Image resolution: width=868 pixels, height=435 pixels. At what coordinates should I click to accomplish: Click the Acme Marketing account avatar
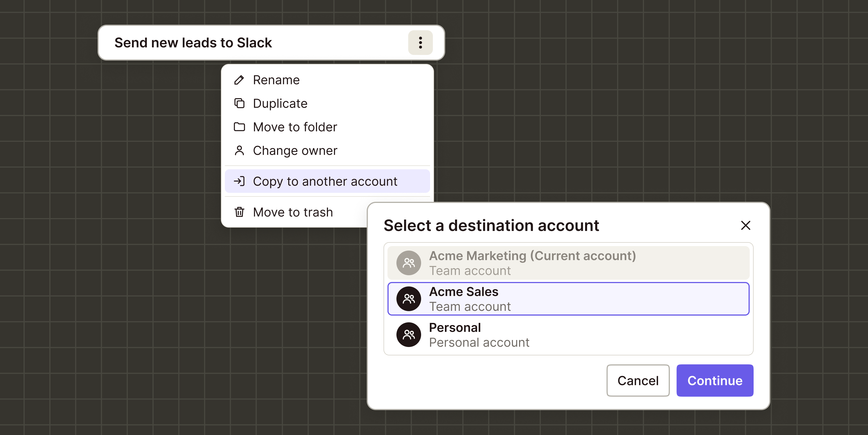pyautogui.click(x=408, y=263)
